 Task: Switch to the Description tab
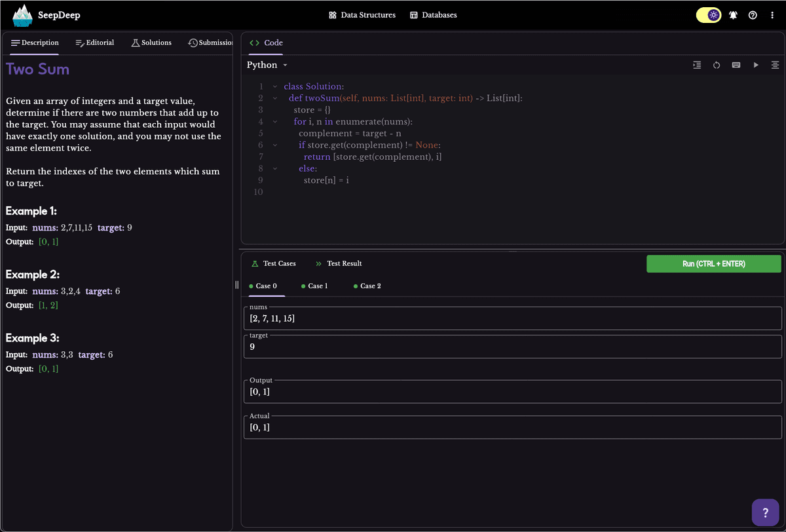[x=35, y=43]
